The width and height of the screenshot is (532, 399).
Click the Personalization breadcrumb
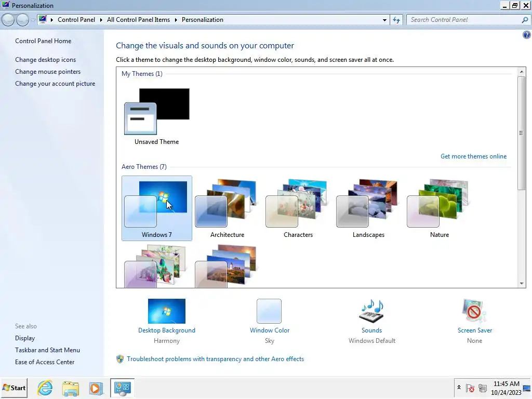203,20
